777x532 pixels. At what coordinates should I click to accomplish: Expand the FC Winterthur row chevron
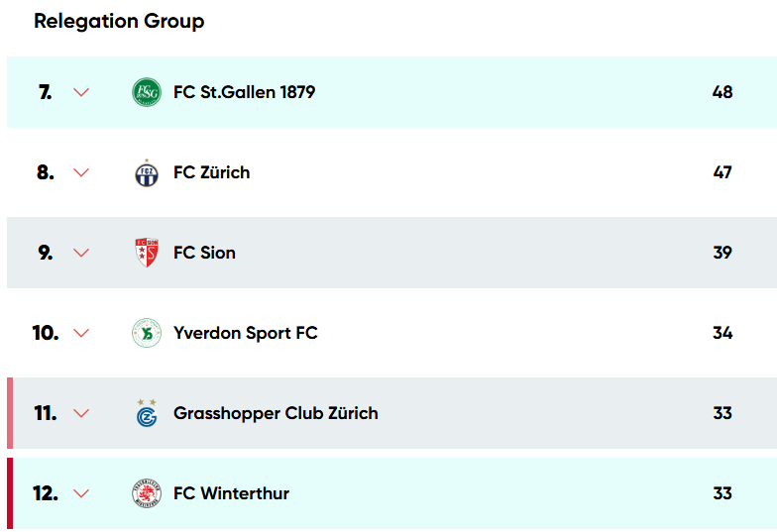coord(81,493)
